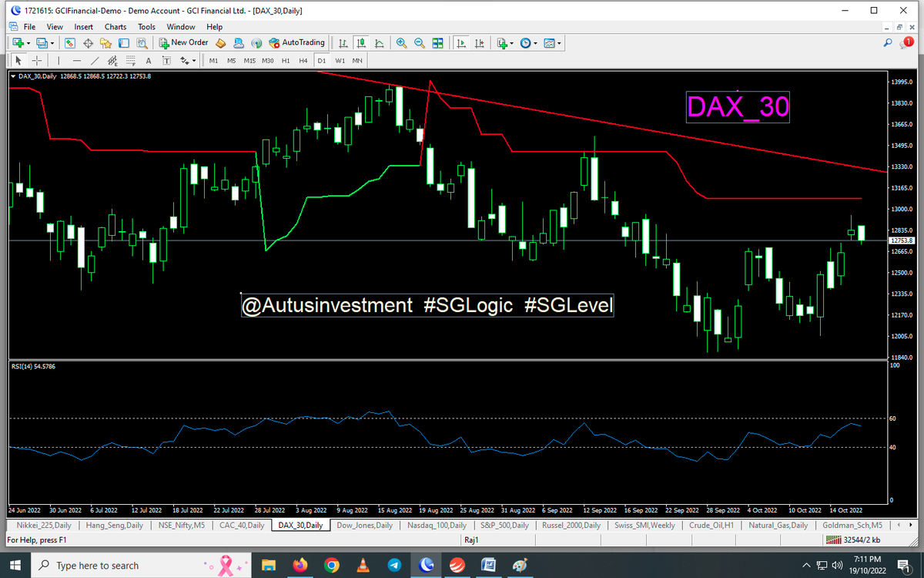The height and width of the screenshot is (578, 924).
Task: Zoom in on the chart
Action: 401,43
